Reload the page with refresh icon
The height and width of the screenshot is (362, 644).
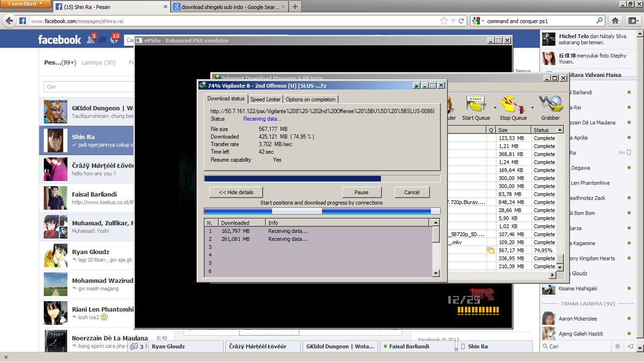[x=461, y=21]
